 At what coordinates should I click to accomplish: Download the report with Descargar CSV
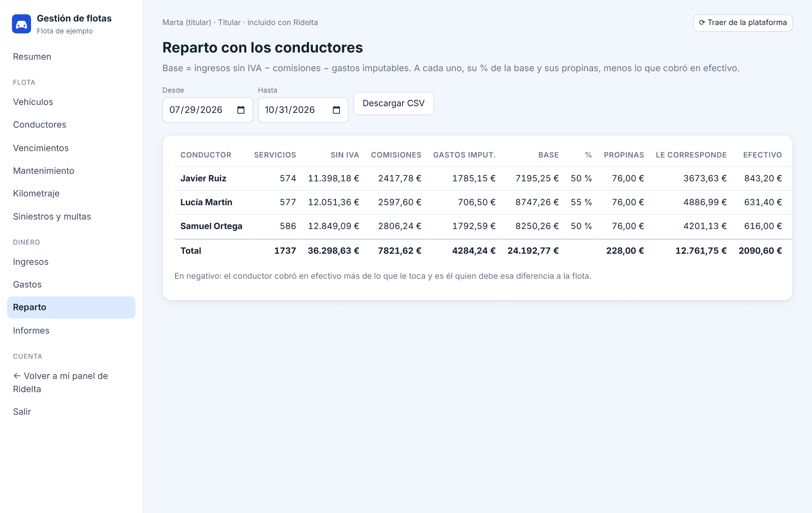(x=394, y=103)
